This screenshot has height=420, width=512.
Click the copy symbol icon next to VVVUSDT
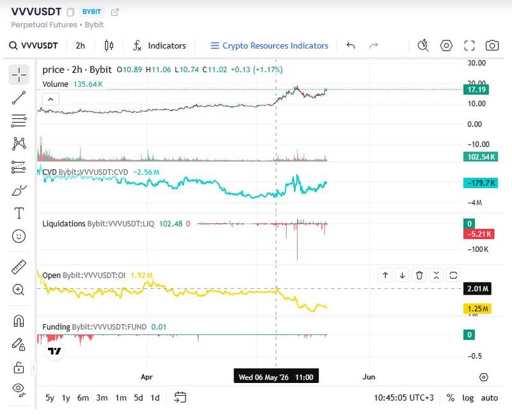coord(70,12)
